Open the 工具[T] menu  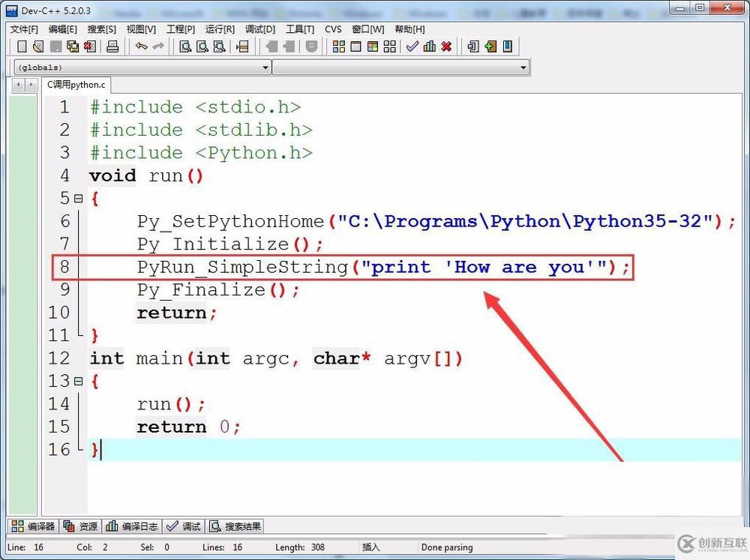299,29
